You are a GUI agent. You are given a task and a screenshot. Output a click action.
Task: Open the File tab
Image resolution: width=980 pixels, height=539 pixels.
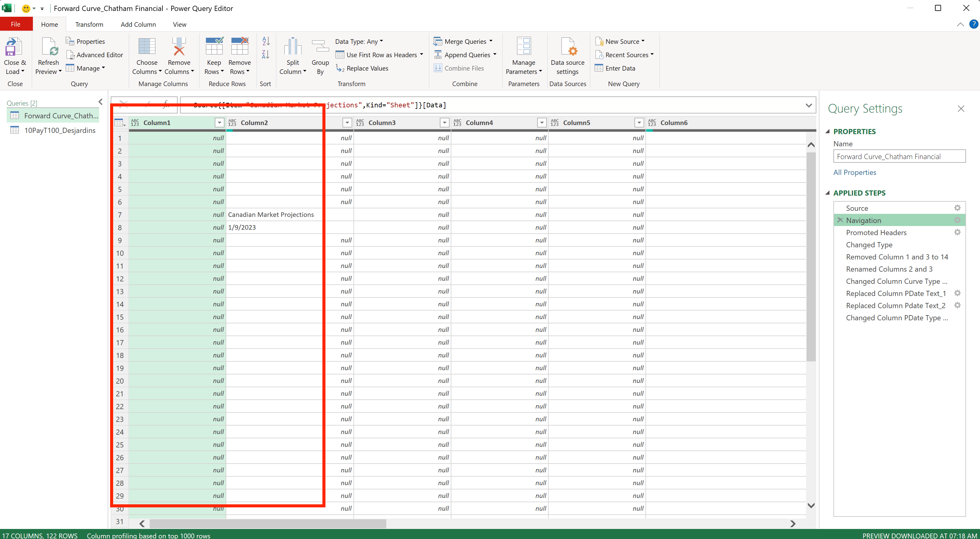pos(16,24)
